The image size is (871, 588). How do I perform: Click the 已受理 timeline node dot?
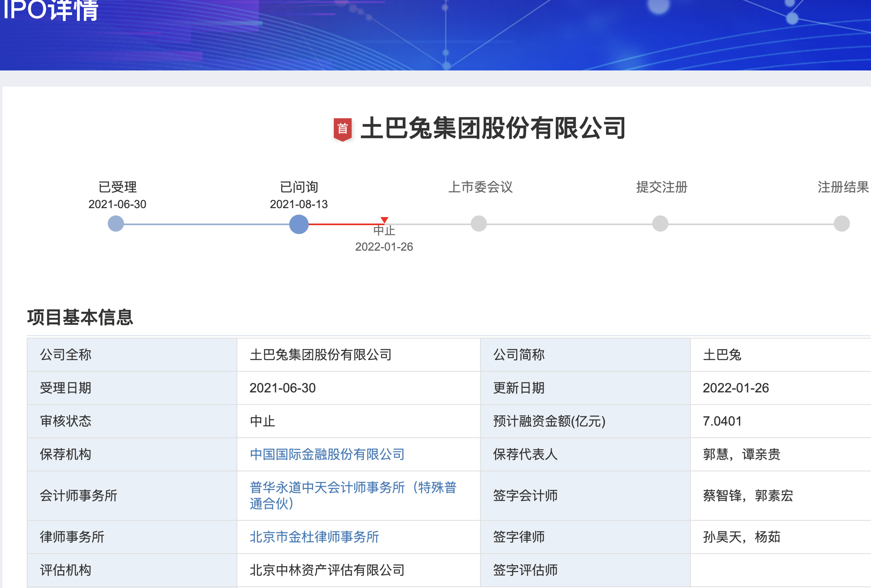point(116,224)
